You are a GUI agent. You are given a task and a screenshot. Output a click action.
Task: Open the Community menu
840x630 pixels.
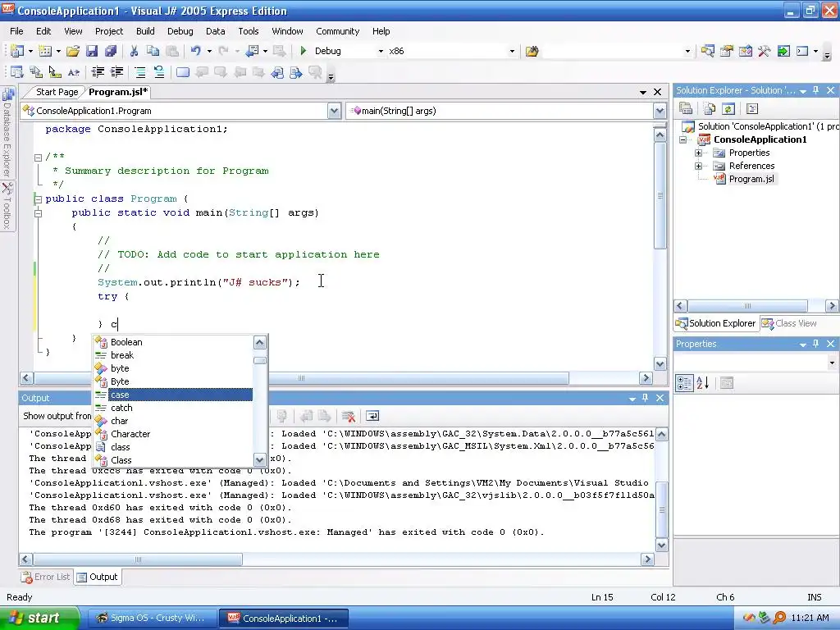tap(337, 31)
